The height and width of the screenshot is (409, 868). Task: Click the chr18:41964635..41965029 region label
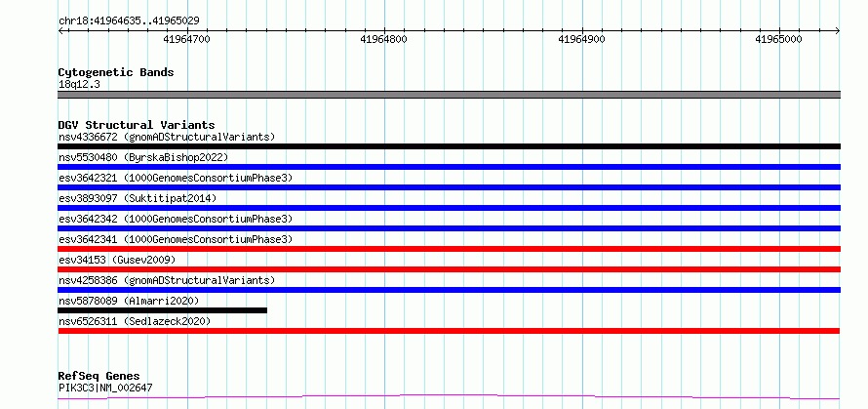(x=129, y=21)
